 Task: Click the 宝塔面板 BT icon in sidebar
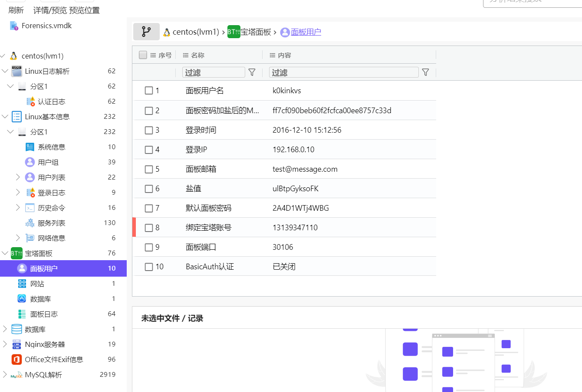coord(16,253)
